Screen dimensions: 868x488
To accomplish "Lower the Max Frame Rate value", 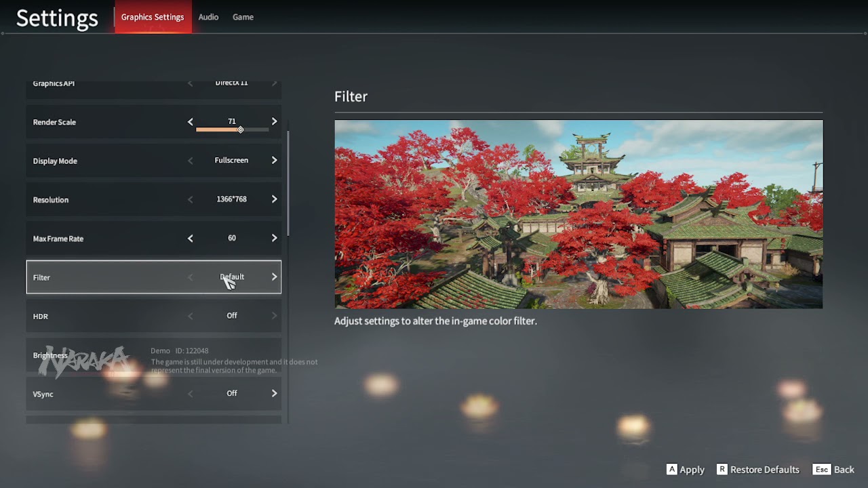I will [190, 238].
